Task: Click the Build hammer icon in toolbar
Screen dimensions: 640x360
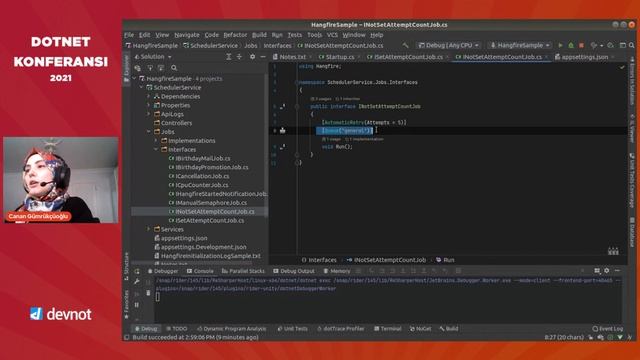Action: point(405,45)
